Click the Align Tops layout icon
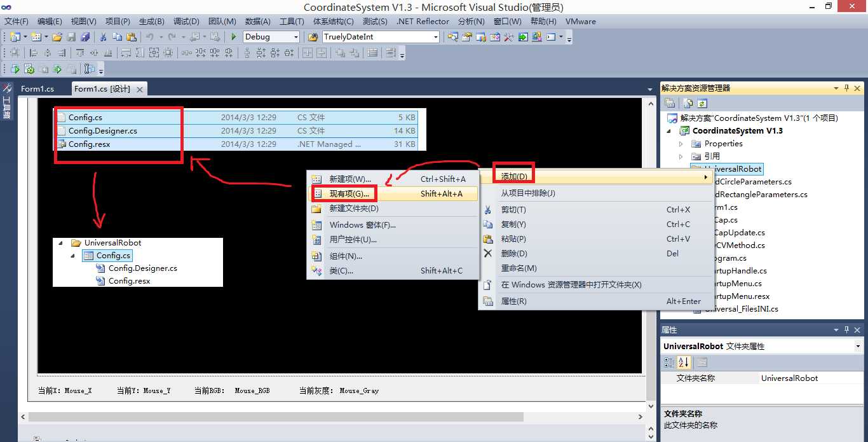The width and height of the screenshot is (868, 442). (x=80, y=53)
